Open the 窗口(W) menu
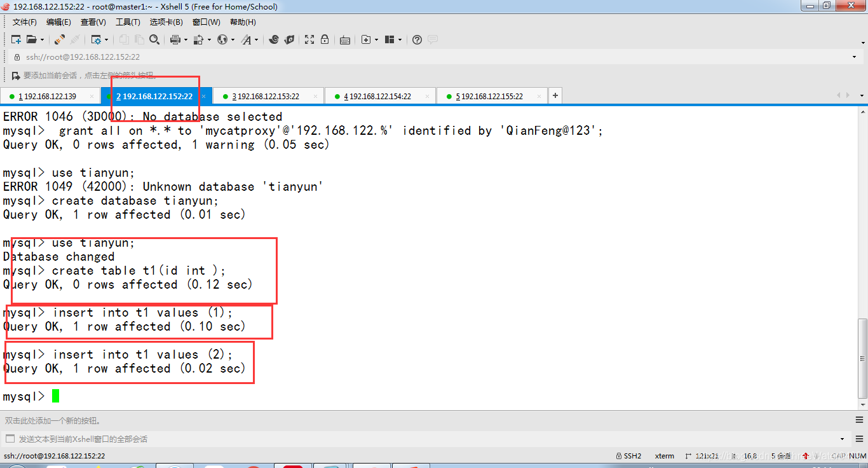Image resolution: width=868 pixels, height=468 pixels. [207, 22]
